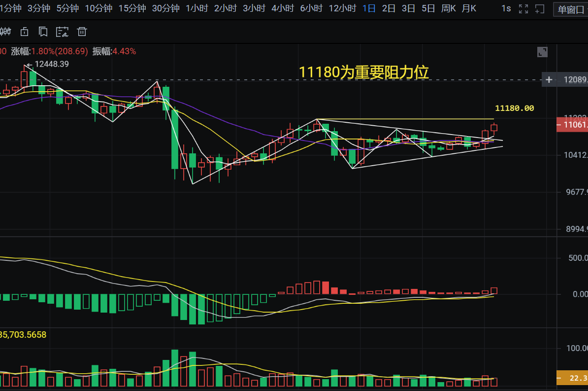
Task: Open the bookmark templates icon
Action: (x=43, y=32)
